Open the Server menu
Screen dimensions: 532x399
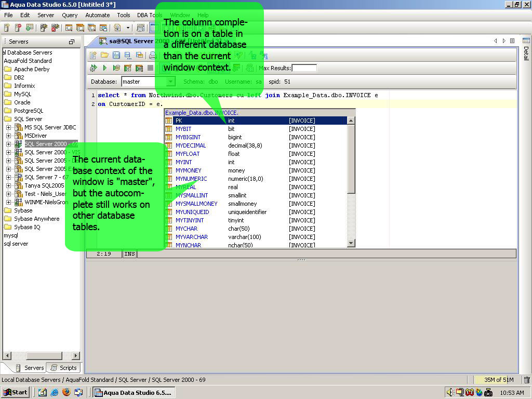tap(46, 15)
